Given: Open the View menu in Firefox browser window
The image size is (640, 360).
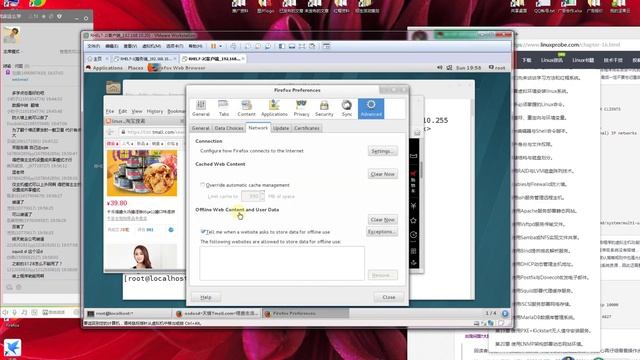Looking at the screenshot, I should coord(137,111).
